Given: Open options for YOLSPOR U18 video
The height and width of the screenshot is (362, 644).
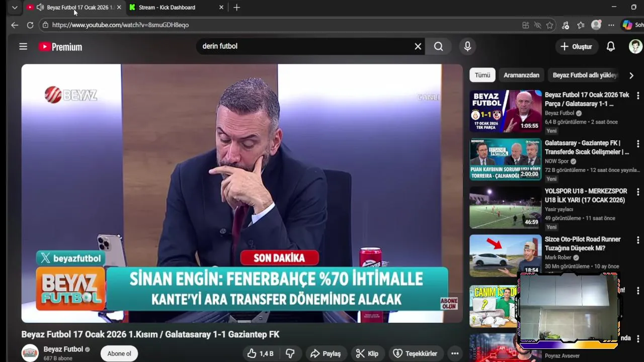Looking at the screenshot, I should 638,192.
